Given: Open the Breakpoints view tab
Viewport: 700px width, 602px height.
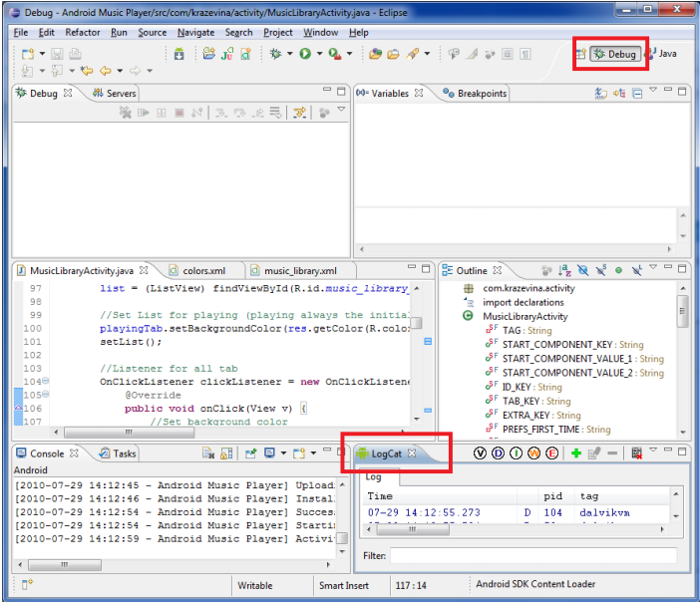Looking at the screenshot, I should coord(475,93).
